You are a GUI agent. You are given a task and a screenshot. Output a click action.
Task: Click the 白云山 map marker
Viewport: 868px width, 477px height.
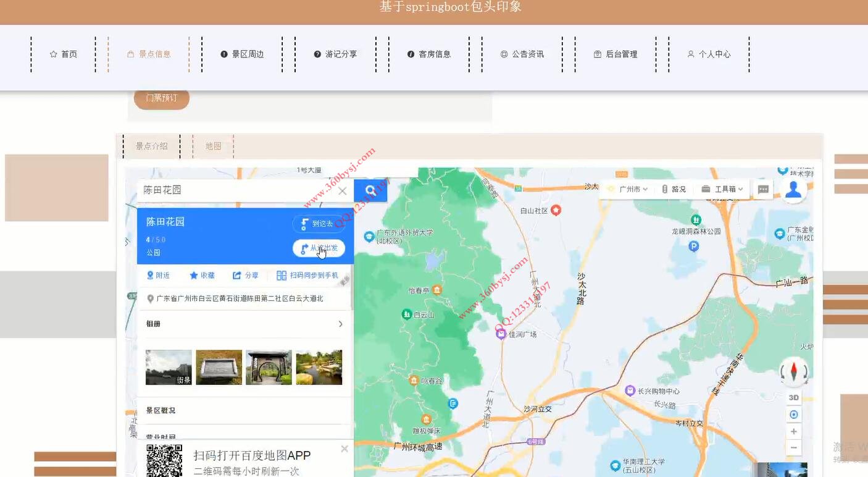tap(407, 314)
